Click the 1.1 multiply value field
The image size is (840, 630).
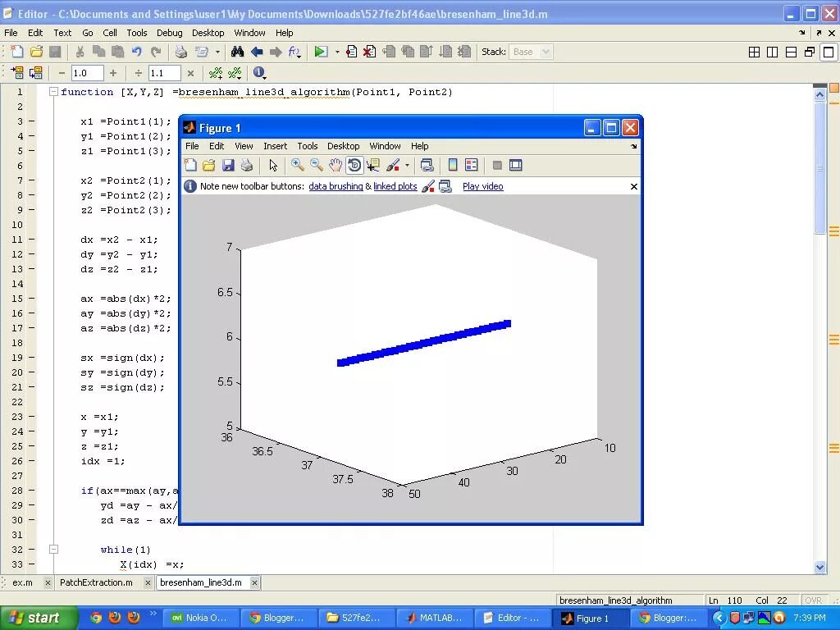click(x=164, y=73)
